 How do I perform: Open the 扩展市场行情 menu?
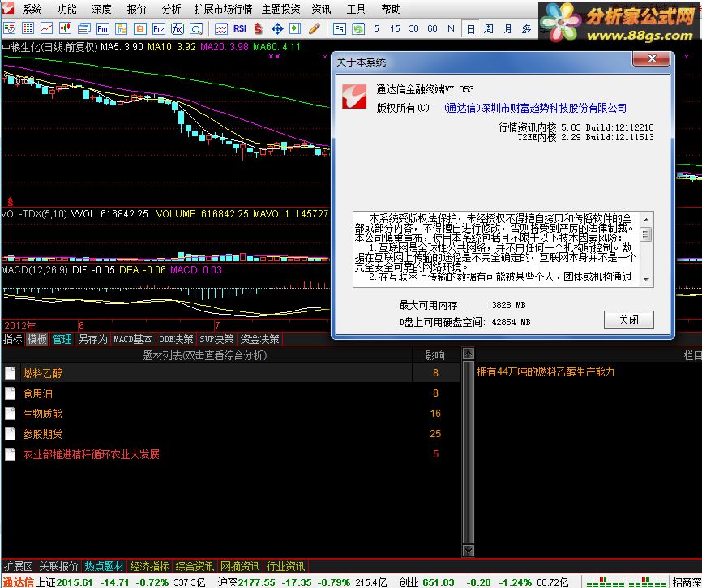[x=223, y=9]
